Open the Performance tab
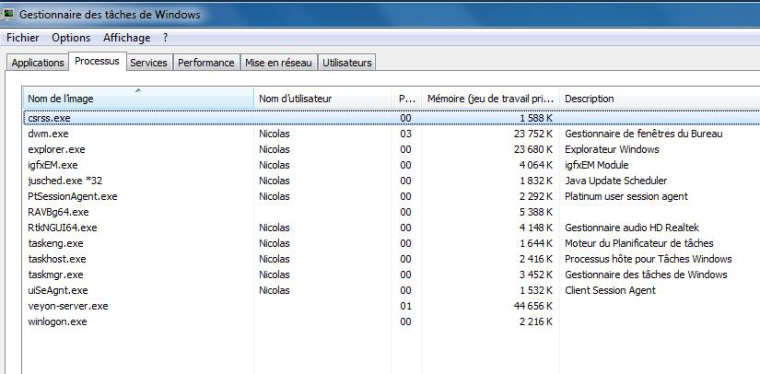The width and height of the screenshot is (760, 374). [206, 63]
